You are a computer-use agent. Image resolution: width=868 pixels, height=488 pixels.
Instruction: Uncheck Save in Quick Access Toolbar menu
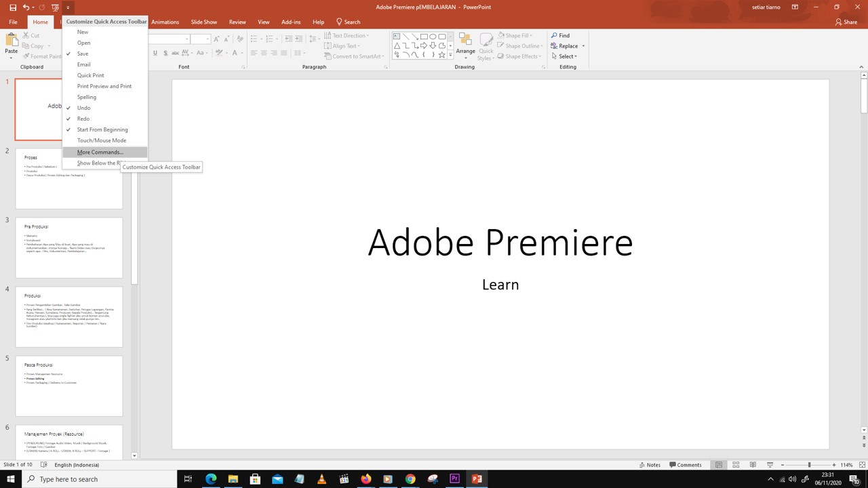[x=104, y=54]
